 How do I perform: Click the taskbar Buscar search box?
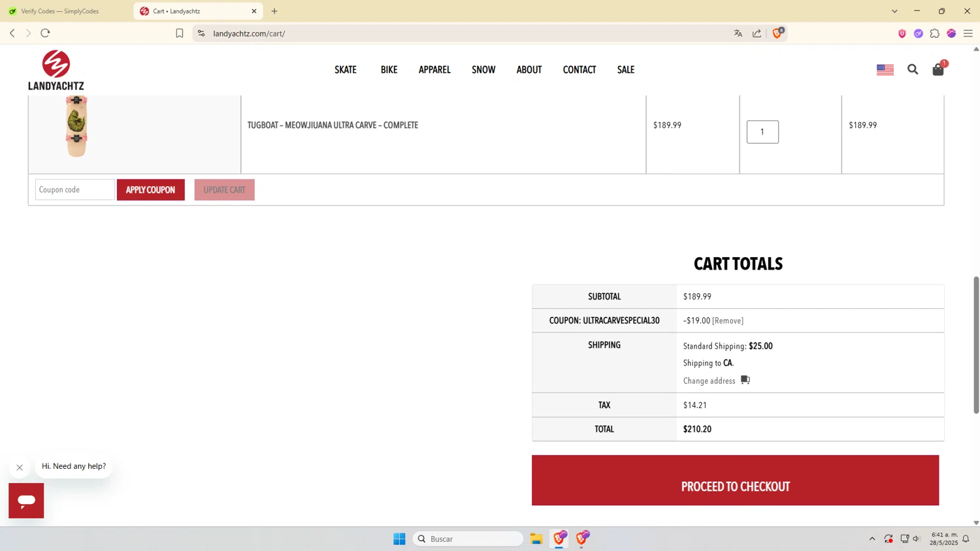[x=468, y=539]
